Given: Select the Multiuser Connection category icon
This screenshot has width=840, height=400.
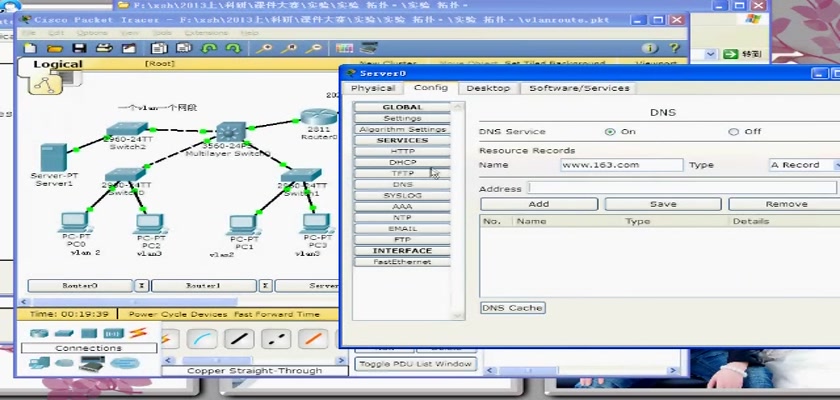Looking at the screenshot, I should pyautogui.click(x=124, y=364).
